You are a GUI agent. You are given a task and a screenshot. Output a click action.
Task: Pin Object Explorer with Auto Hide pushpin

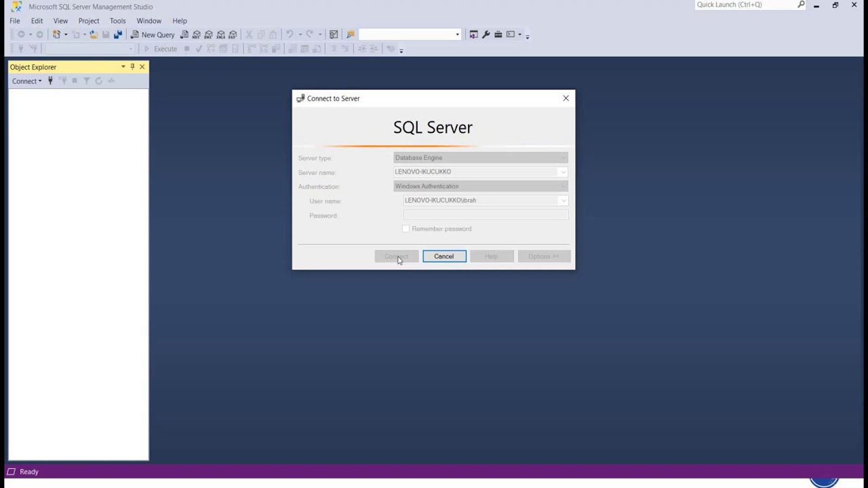coord(132,66)
